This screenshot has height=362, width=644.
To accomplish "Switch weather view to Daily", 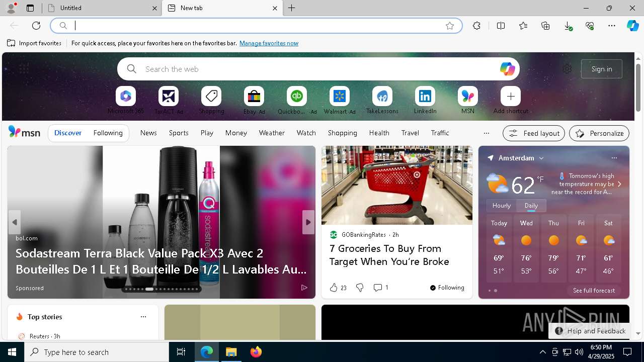I will coord(531,206).
